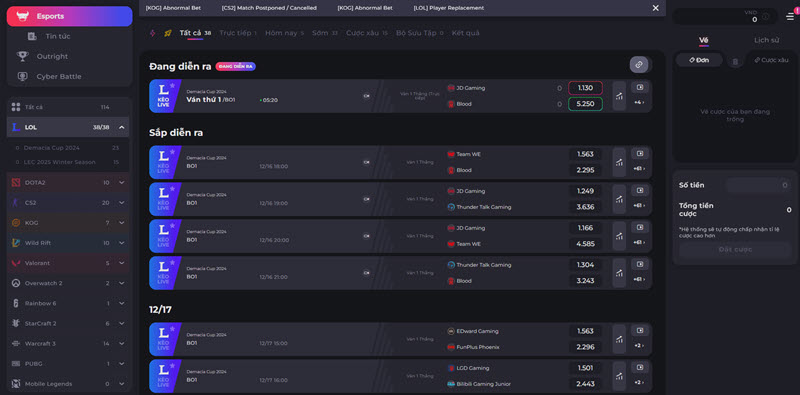The width and height of the screenshot is (800, 395).
Task: Expand the Valorant category chevron
Action: coord(121,263)
